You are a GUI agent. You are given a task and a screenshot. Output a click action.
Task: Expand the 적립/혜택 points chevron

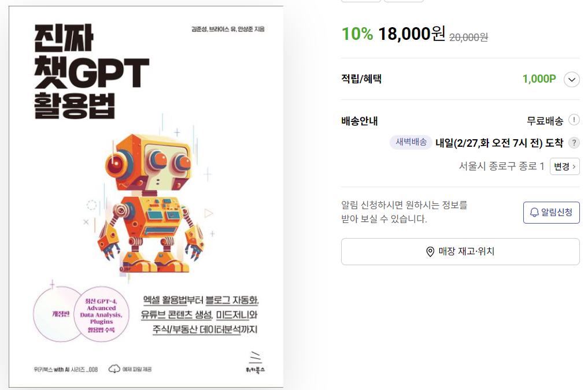(x=571, y=79)
